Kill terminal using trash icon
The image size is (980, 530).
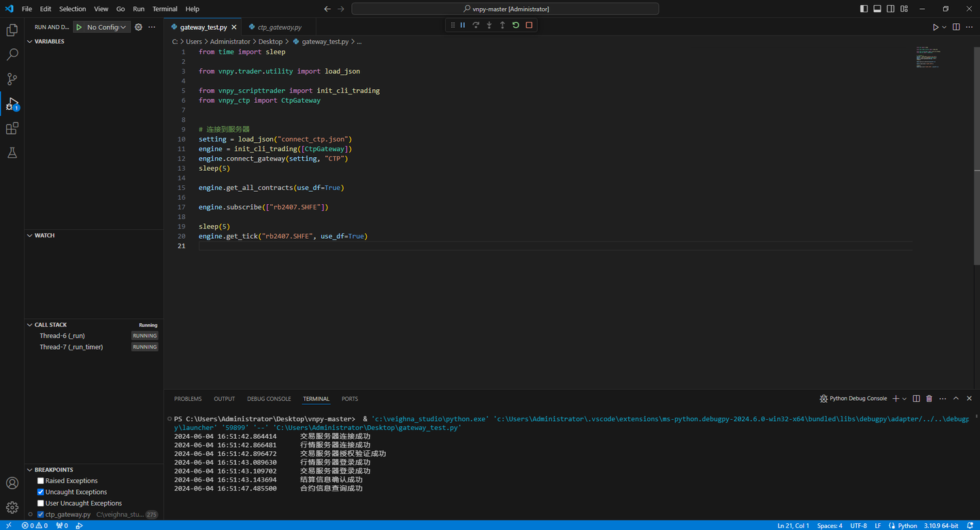[929, 399]
